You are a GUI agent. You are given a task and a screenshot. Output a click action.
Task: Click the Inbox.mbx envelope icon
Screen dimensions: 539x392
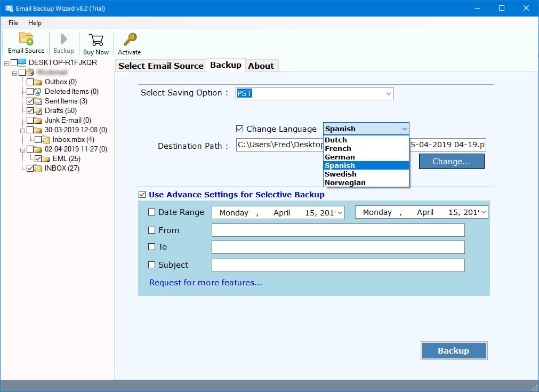pos(46,140)
